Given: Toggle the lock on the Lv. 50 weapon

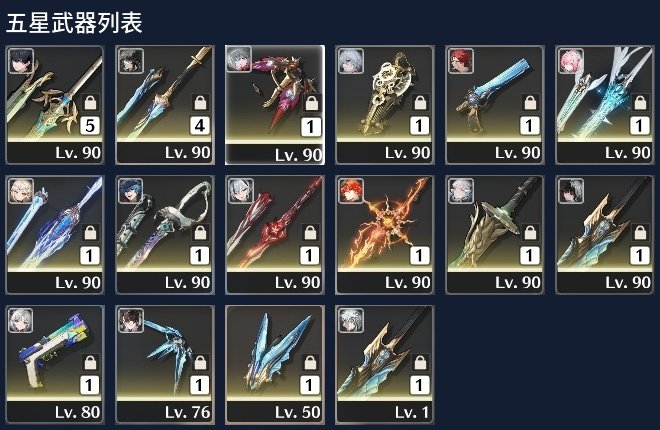Looking at the screenshot, I should pos(310,362).
